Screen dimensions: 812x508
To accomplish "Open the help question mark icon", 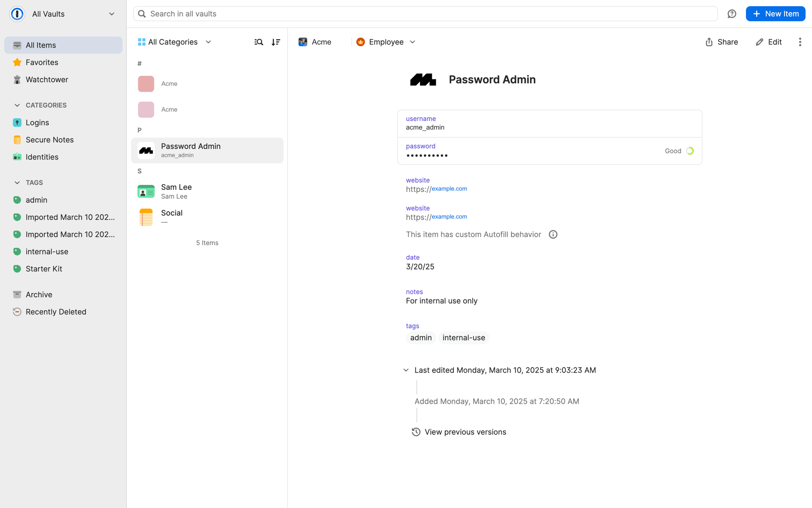I will (x=732, y=14).
